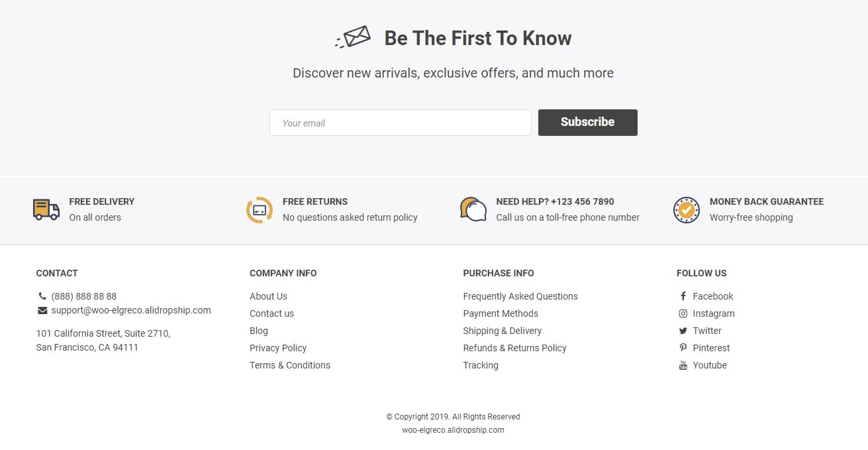Click the Instagram icon in footer

(683, 313)
